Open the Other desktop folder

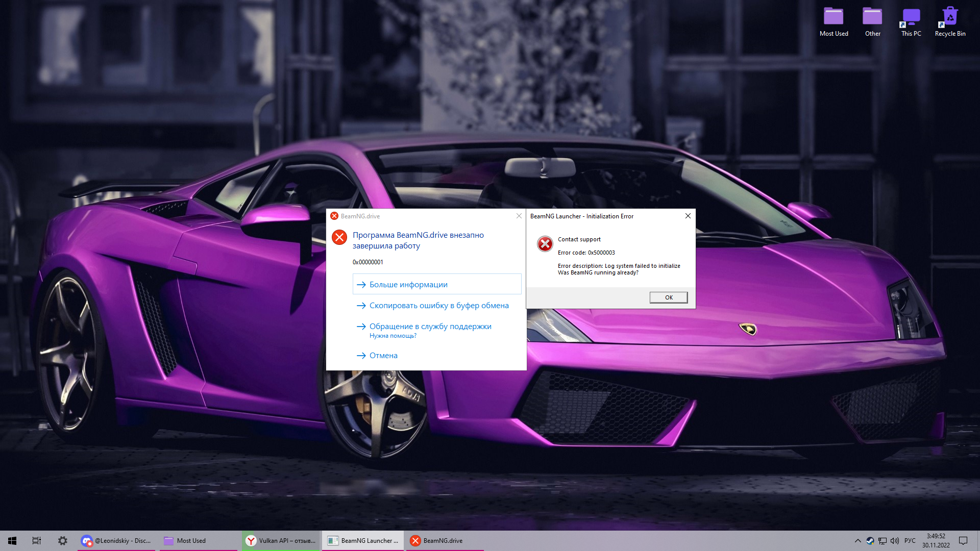click(x=872, y=22)
